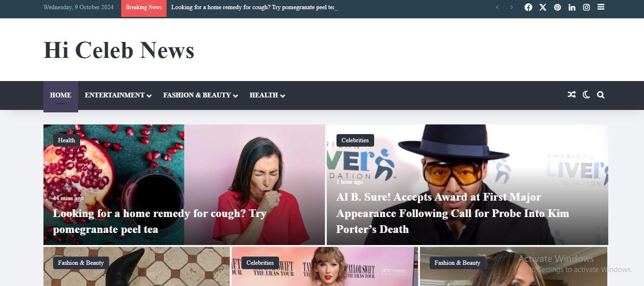Open the LinkedIn social icon

click(x=572, y=7)
